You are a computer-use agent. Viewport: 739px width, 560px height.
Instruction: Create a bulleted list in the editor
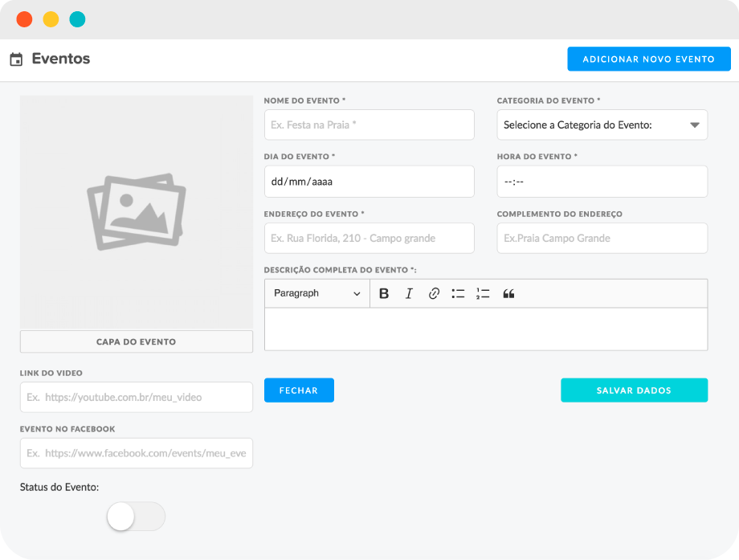click(458, 294)
